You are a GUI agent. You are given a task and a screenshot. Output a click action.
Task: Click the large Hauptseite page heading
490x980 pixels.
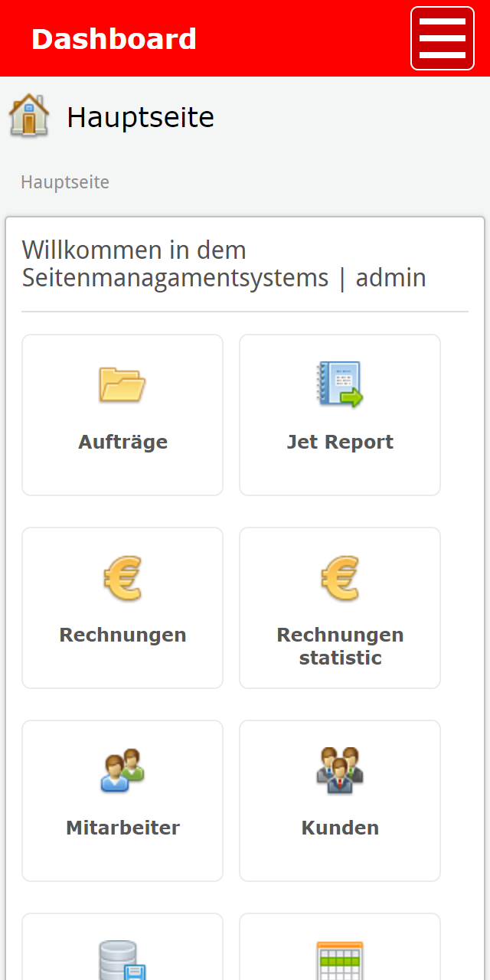140,117
